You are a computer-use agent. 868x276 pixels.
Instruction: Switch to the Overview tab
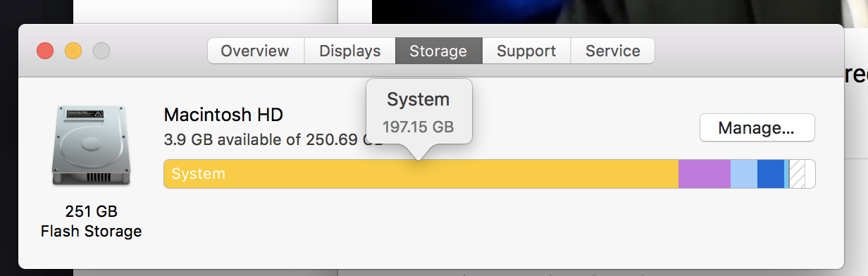click(255, 51)
